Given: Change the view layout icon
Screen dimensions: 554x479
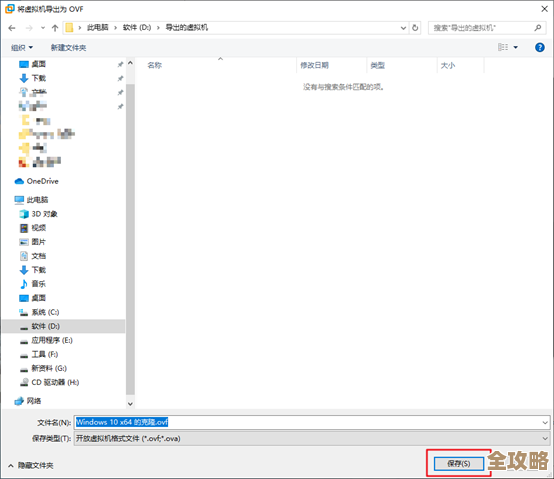Looking at the screenshot, I should pos(503,47).
